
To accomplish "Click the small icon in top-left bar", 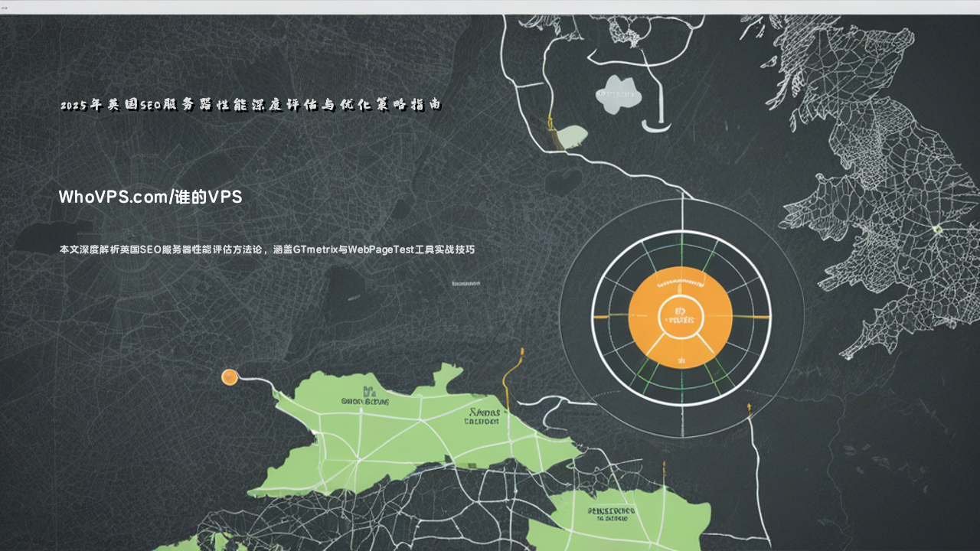I will click(x=5, y=7).
